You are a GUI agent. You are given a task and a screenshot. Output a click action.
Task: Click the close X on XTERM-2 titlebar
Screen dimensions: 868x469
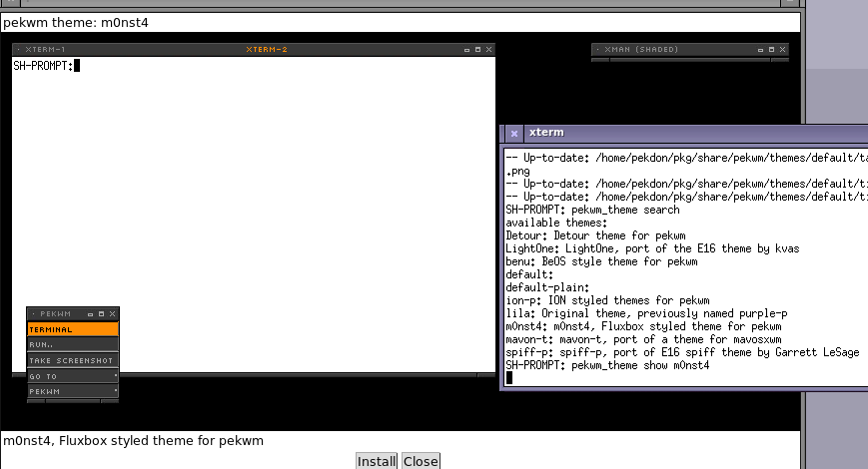tap(488, 50)
